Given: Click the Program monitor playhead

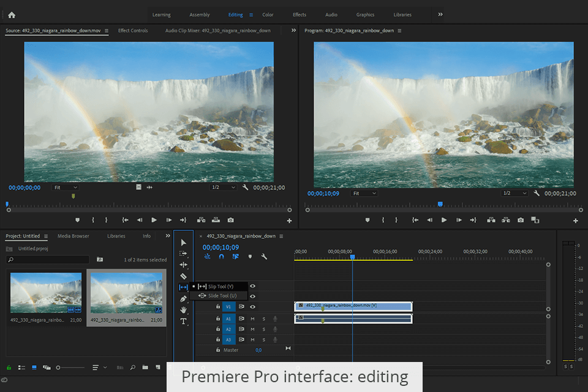Looking at the screenshot, I should pyautogui.click(x=440, y=204).
